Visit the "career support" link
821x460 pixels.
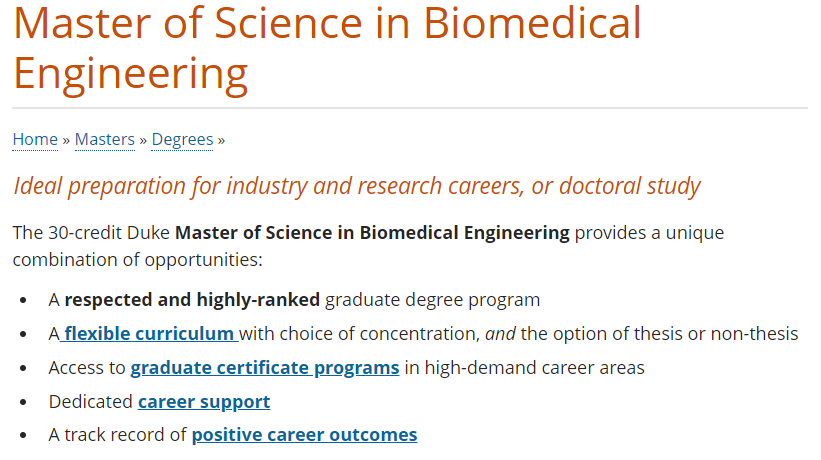tap(204, 402)
